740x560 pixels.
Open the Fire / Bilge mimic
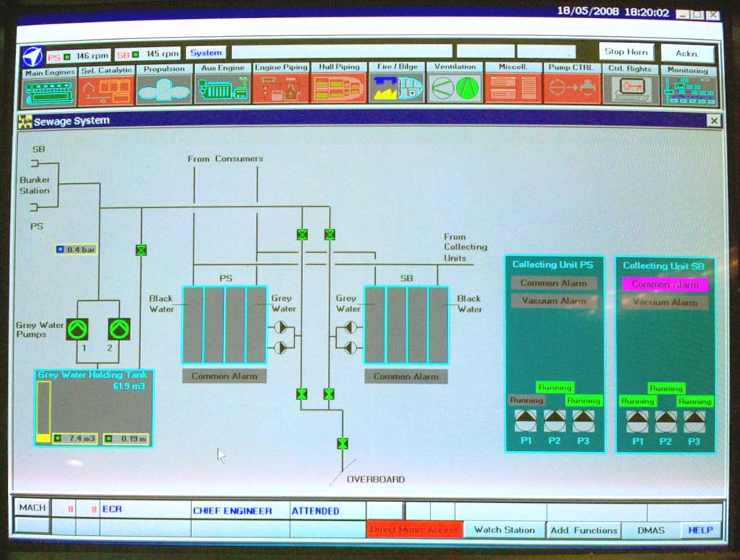pyautogui.click(x=397, y=90)
